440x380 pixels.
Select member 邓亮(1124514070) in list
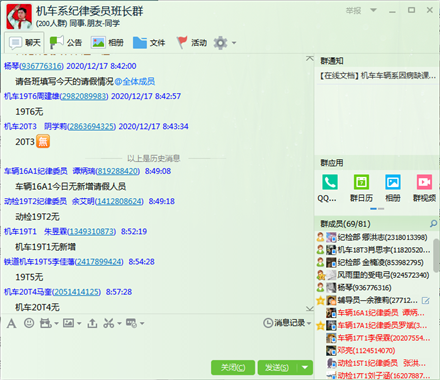click(x=377, y=351)
